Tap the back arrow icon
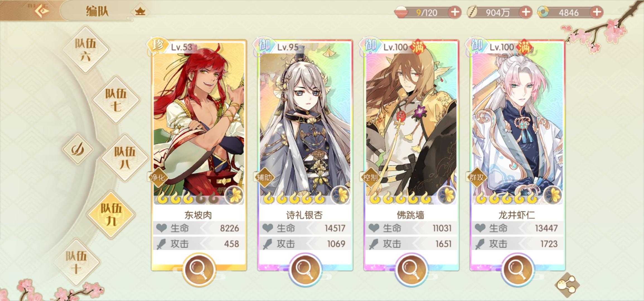The width and height of the screenshot is (644, 301). click(42, 11)
